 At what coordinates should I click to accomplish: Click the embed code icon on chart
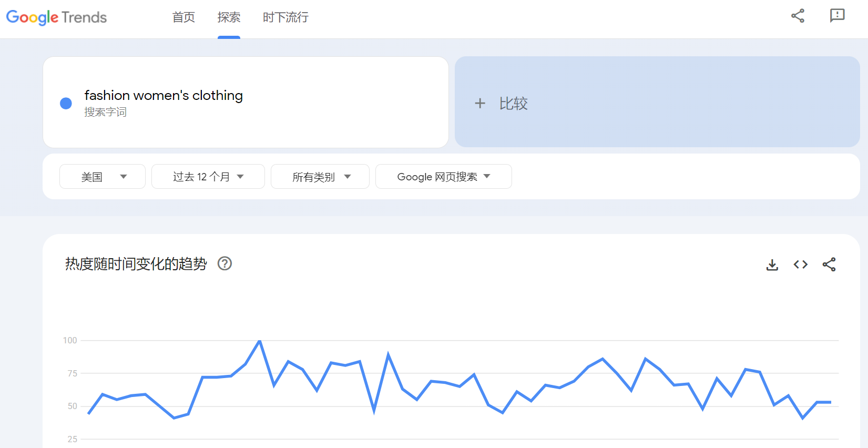click(x=800, y=264)
